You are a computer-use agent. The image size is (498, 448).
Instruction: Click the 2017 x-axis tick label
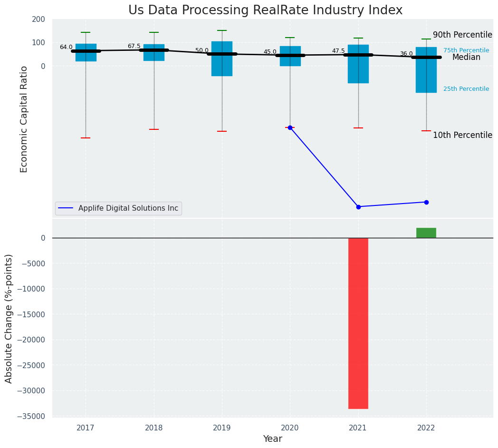point(86,428)
